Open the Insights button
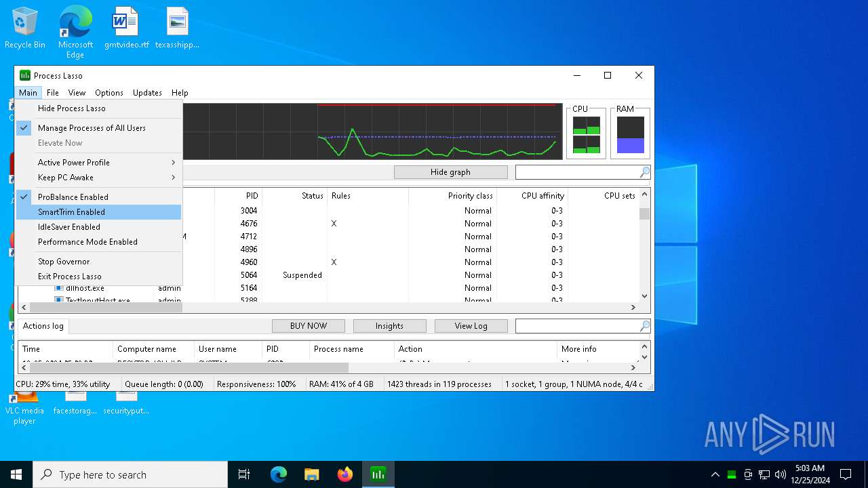Image resolution: width=868 pixels, height=488 pixels. [x=389, y=326]
